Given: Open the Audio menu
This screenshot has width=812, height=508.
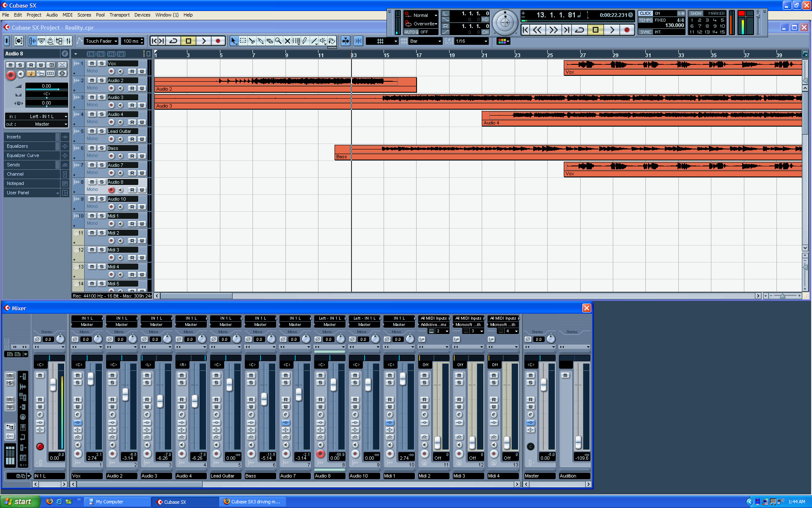Looking at the screenshot, I should coord(52,15).
